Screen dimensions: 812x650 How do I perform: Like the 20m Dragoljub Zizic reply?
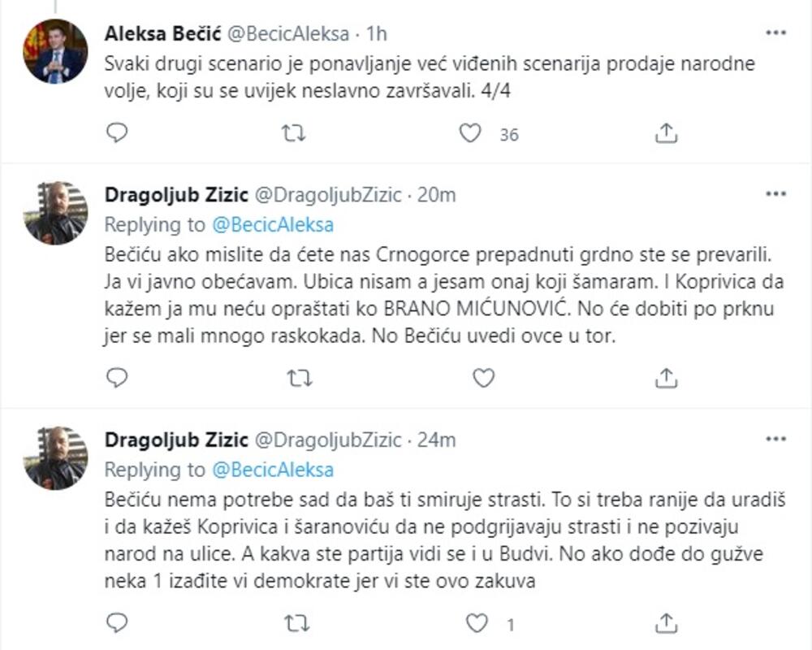point(483,378)
